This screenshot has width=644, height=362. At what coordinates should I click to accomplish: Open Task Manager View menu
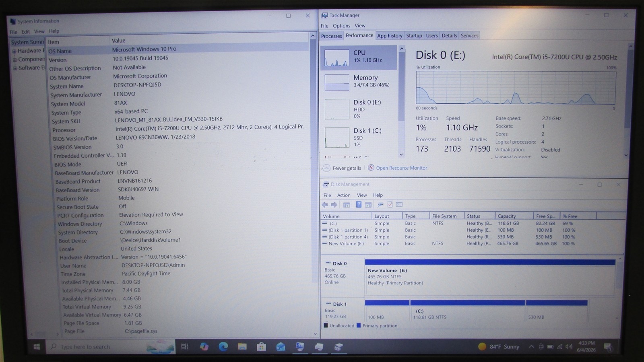360,26
